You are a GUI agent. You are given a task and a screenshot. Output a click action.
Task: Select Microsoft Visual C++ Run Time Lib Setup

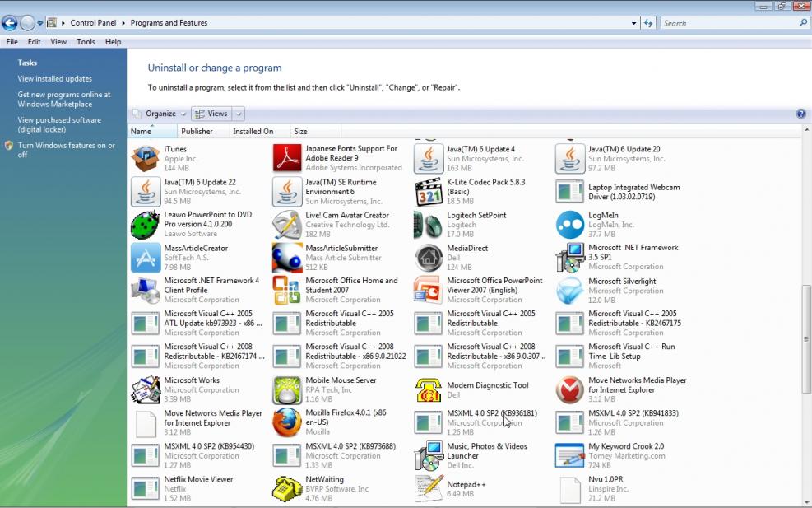pos(620,357)
